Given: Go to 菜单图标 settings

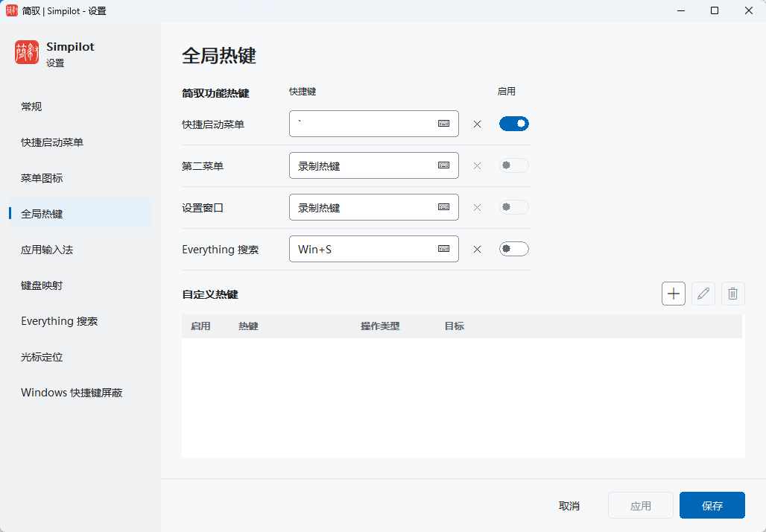Looking at the screenshot, I should [x=80, y=178].
